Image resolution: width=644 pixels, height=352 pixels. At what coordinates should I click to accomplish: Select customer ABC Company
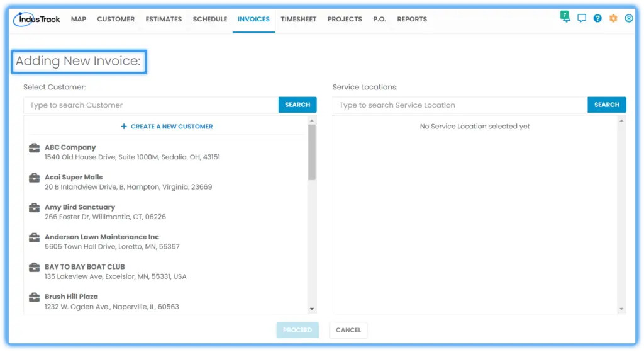(70, 147)
